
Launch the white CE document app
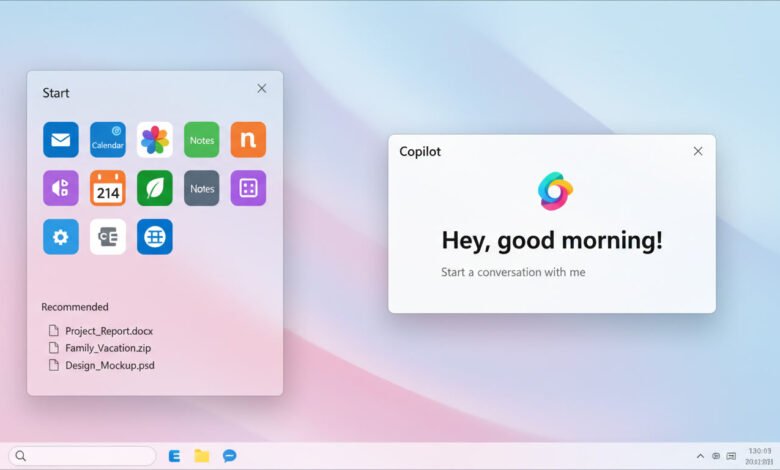107,237
